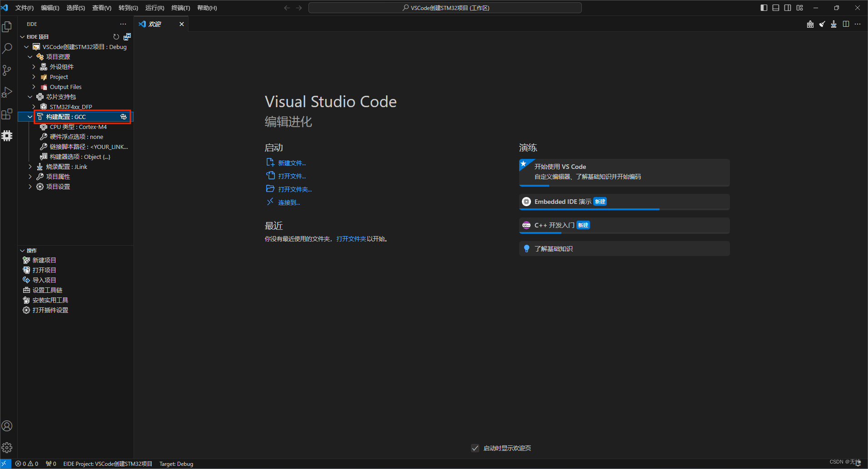Image resolution: width=868 pixels, height=469 pixels.
Task: Toggle Primary Side Bar visibility
Action: pos(764,8)
